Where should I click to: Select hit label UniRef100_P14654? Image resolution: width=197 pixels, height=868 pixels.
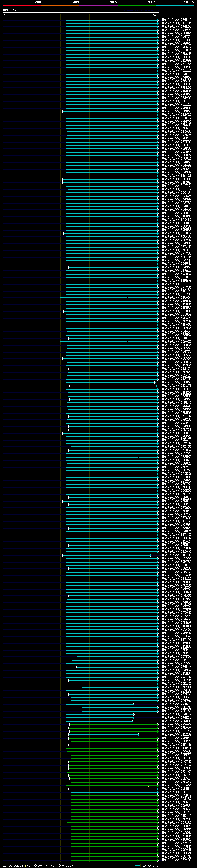177,331
